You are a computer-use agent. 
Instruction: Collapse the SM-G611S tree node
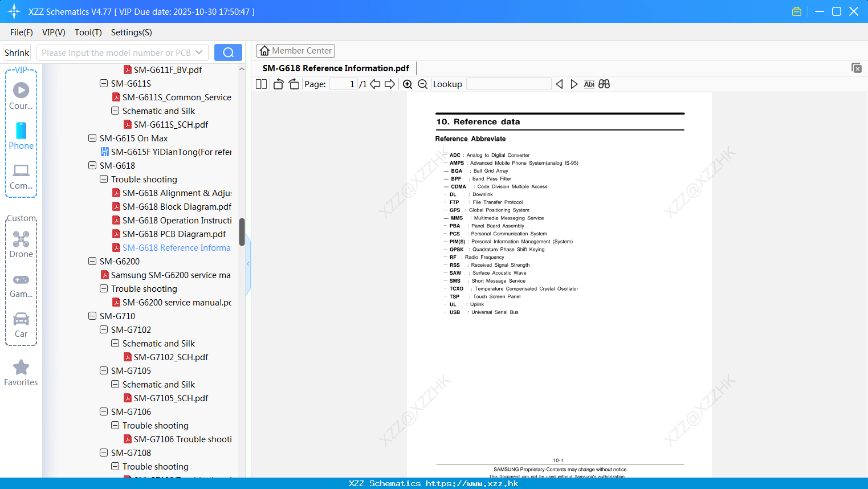pyautogui.click(x=104, y=83)
